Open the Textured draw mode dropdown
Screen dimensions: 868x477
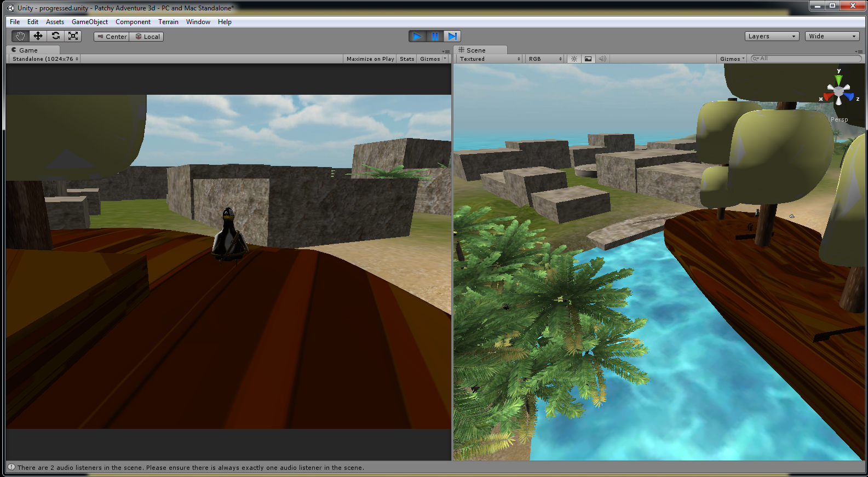[490, 59]
